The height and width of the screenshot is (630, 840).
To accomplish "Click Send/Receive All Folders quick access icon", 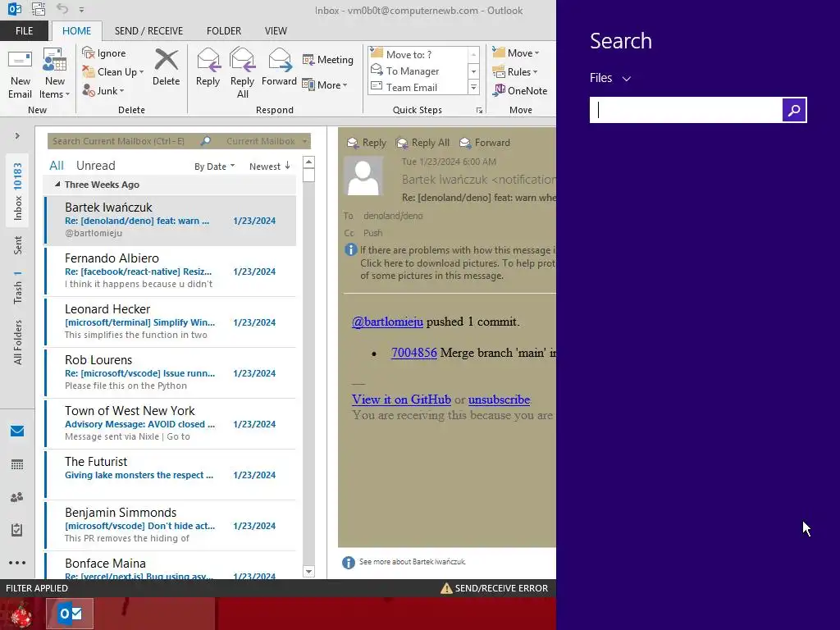I will point(39,9).
